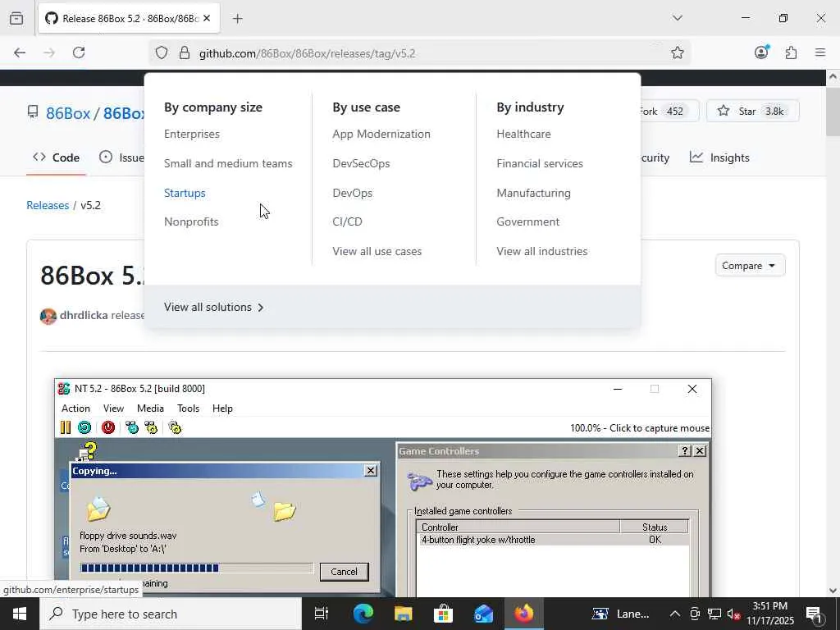The image size is (840, 630).
Task: Open DevSecOps use case
Action: click(361, 163)
